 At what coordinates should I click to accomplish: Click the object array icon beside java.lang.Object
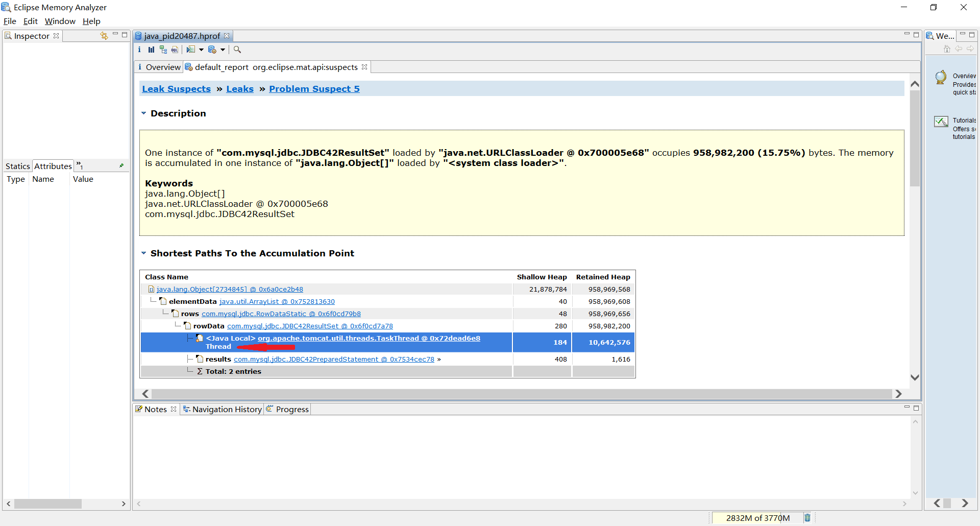[151, 289]
